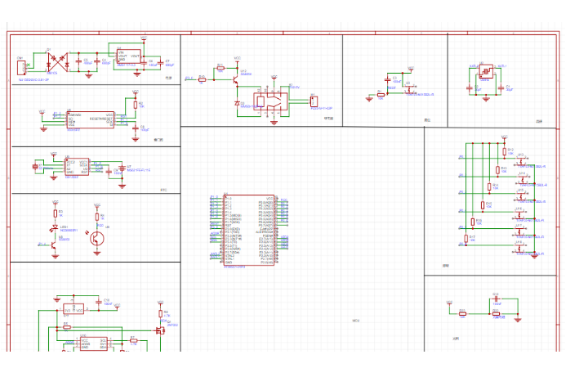
Task: Select capacitor C8 below resistor R2
Action: [136, 128]
